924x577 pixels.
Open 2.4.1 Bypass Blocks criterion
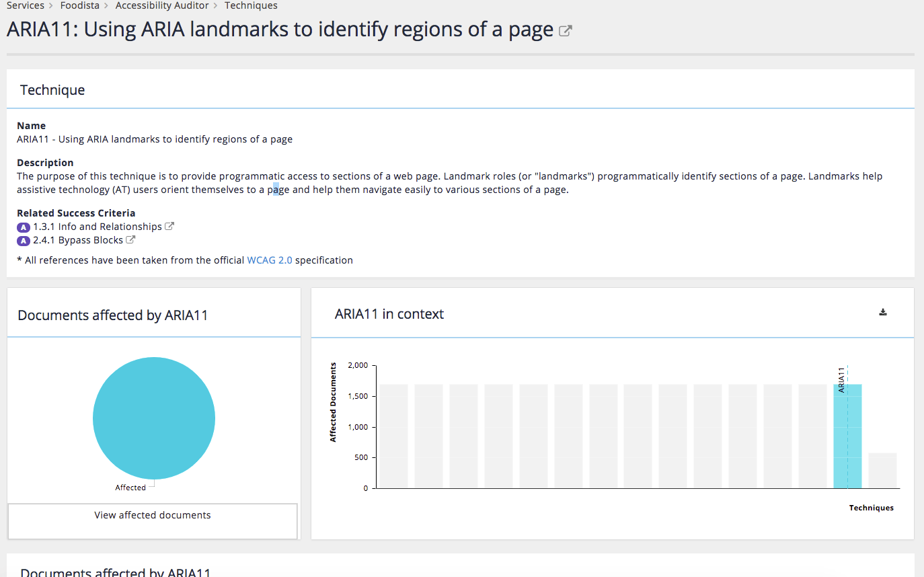pyautogui.click(x=78, y=240)
